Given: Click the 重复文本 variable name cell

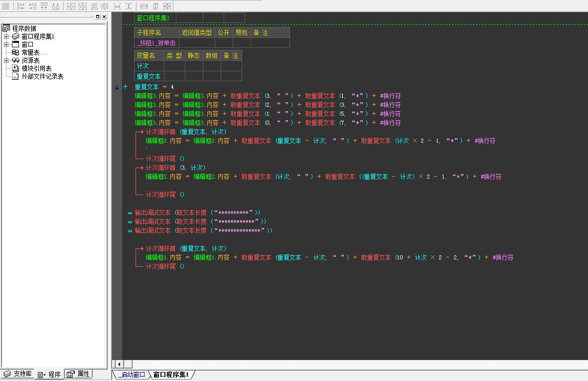Looking at the screenshot, I should click(x=149, y=77).
